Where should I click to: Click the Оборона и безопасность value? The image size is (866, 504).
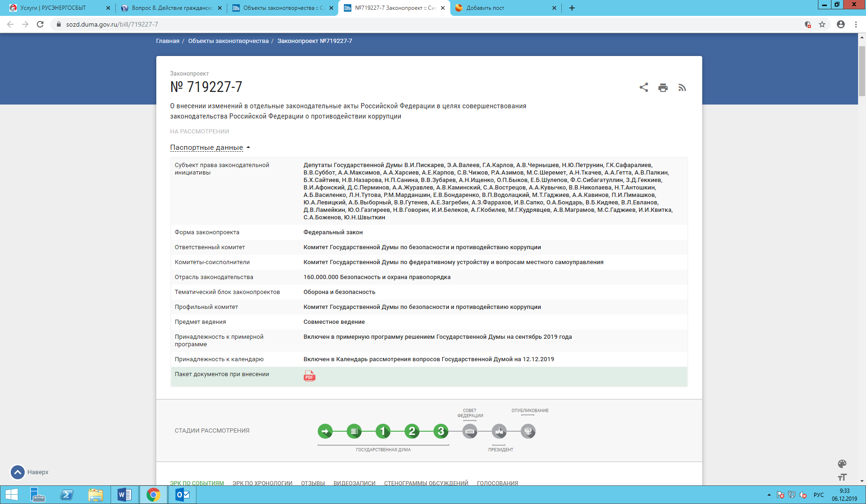click(339, 292)
